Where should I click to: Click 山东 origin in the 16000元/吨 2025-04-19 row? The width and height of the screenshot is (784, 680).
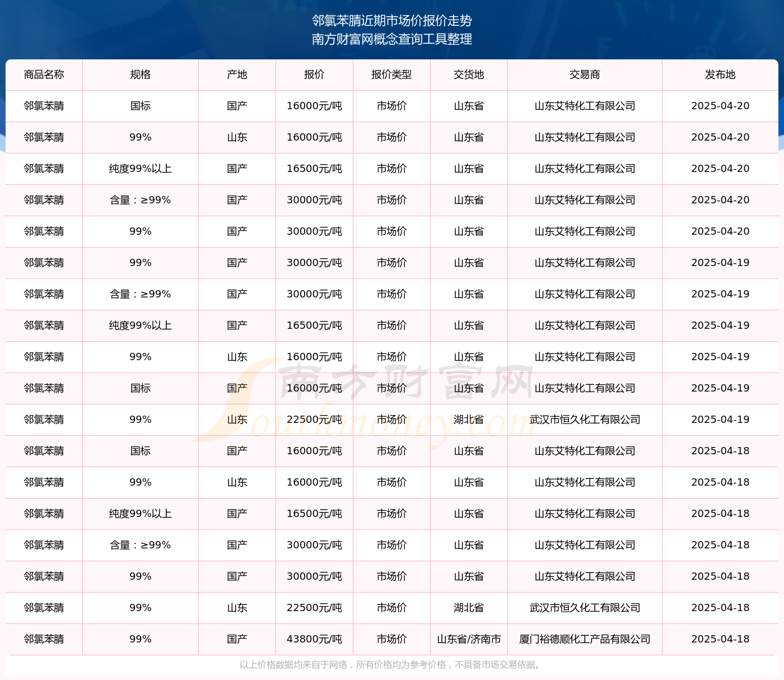point(237,357)
